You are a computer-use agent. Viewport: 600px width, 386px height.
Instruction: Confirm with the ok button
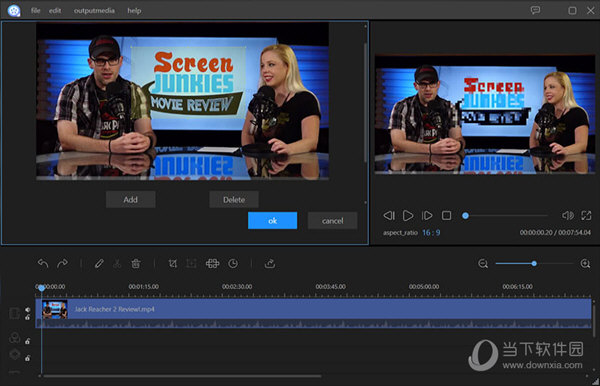coord(272,221)
